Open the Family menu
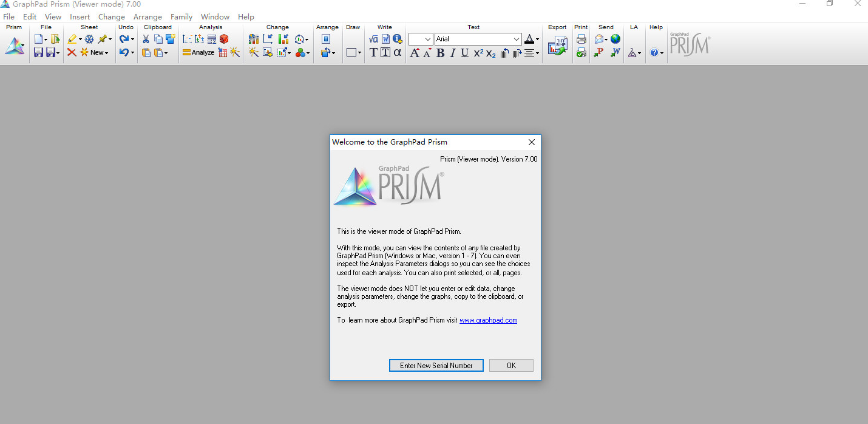The height and width of the screenshot is (424, 868). pyautogui.click(x=181, y=17)
